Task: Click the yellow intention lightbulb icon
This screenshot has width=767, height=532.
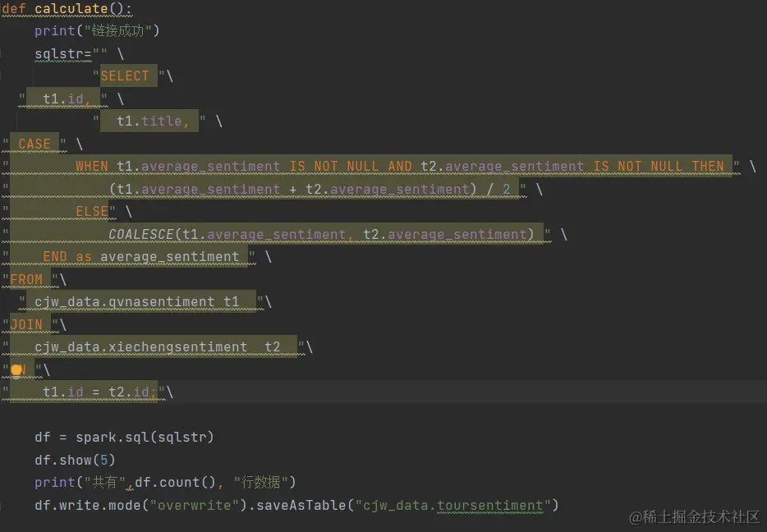Action: click(16, 370)
